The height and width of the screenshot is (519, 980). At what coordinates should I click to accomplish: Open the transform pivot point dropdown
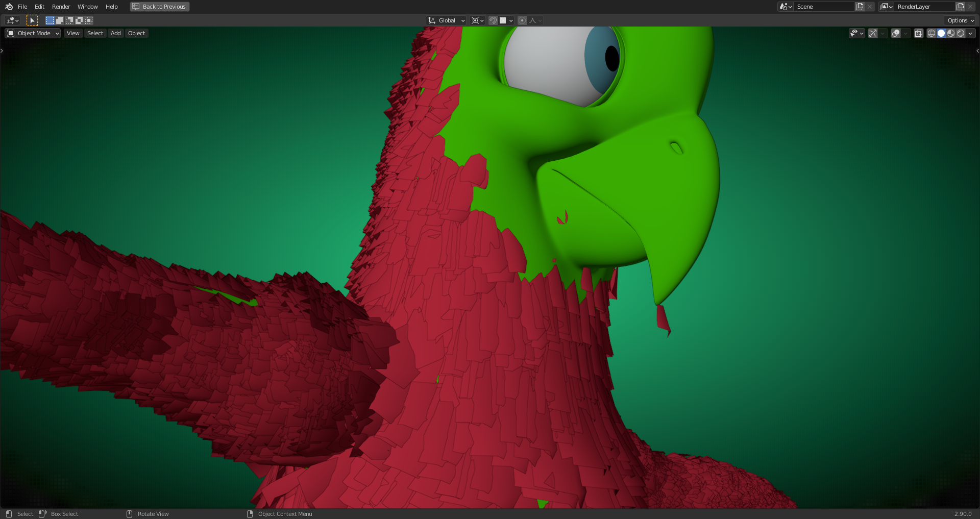pos(478,20)
